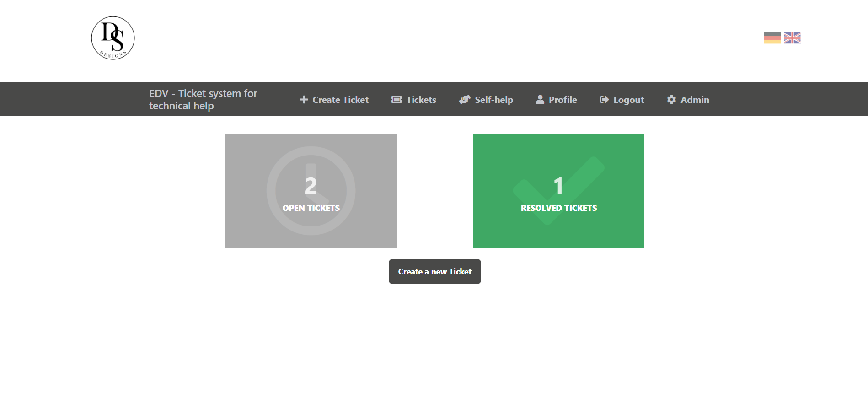Click the DS Designs logo
The height and width of the screenshot is (414, 868).
[x=113, y=38]
